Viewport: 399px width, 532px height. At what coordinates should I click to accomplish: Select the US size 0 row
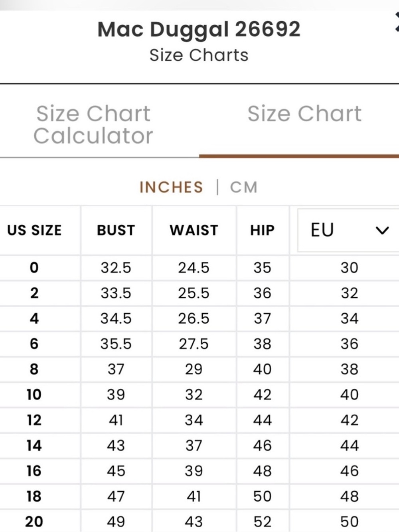pos(199,268)
